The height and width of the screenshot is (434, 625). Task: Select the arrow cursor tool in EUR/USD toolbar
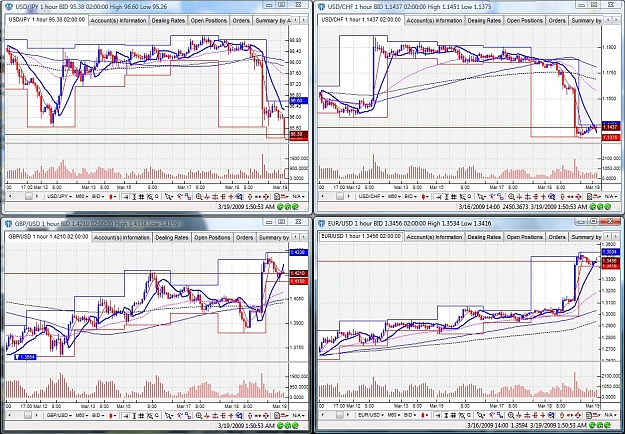481,415
